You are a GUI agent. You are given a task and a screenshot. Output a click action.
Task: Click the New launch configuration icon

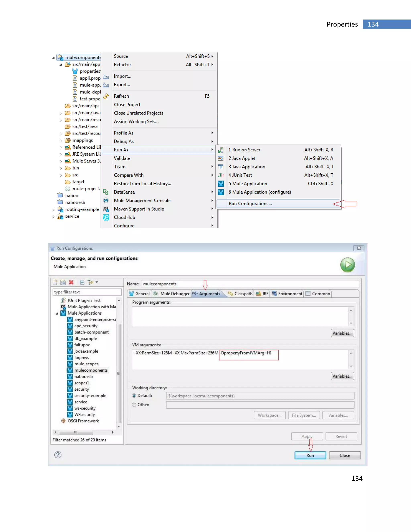click(55, 282)
